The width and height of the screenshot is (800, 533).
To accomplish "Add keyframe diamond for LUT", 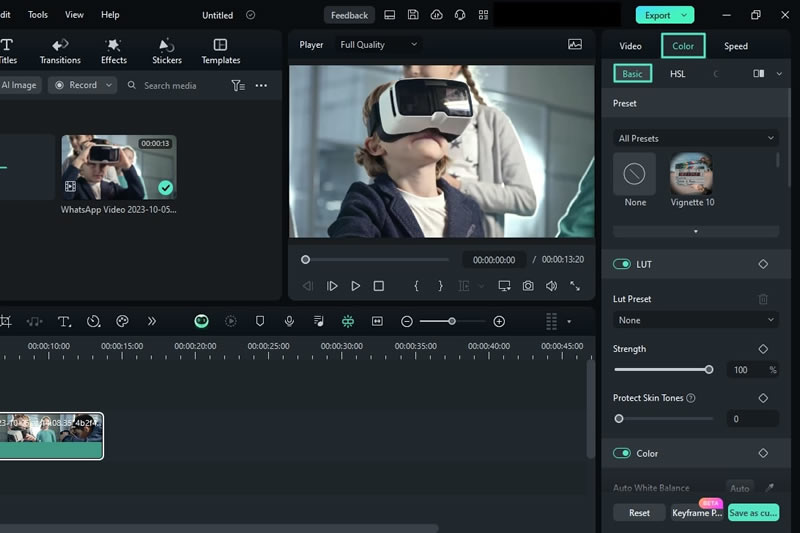I will [x=763, y=264].
